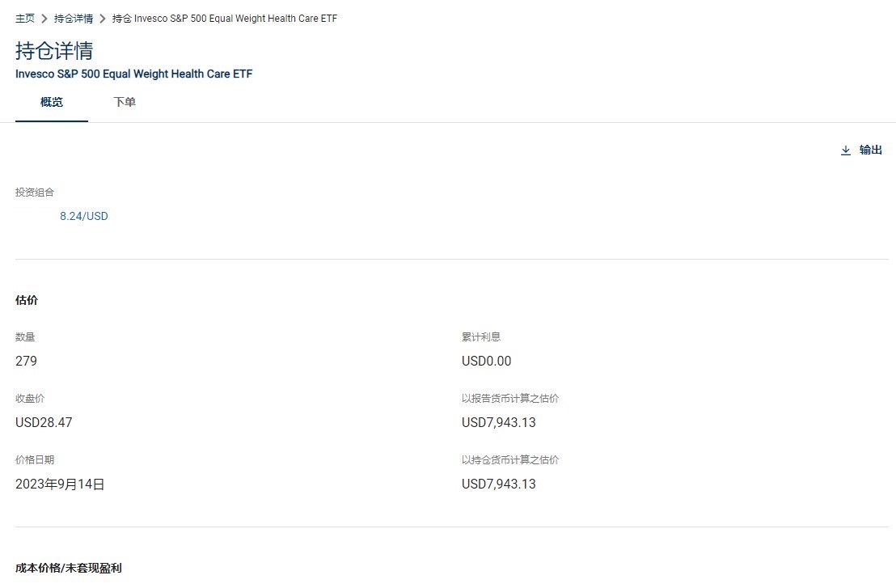
Task: Click the 输出 export button
Action: (x=862, y=150)
